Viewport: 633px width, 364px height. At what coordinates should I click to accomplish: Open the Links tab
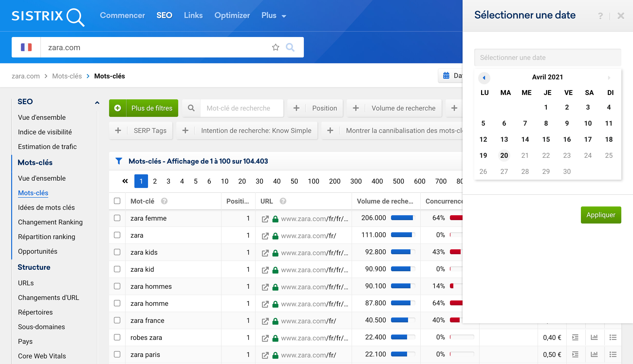tap(193, 16)
